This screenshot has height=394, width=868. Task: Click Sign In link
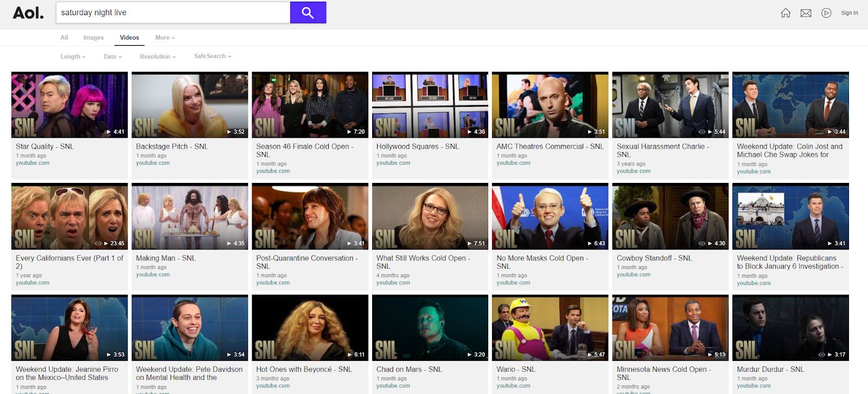coord(850,13)
